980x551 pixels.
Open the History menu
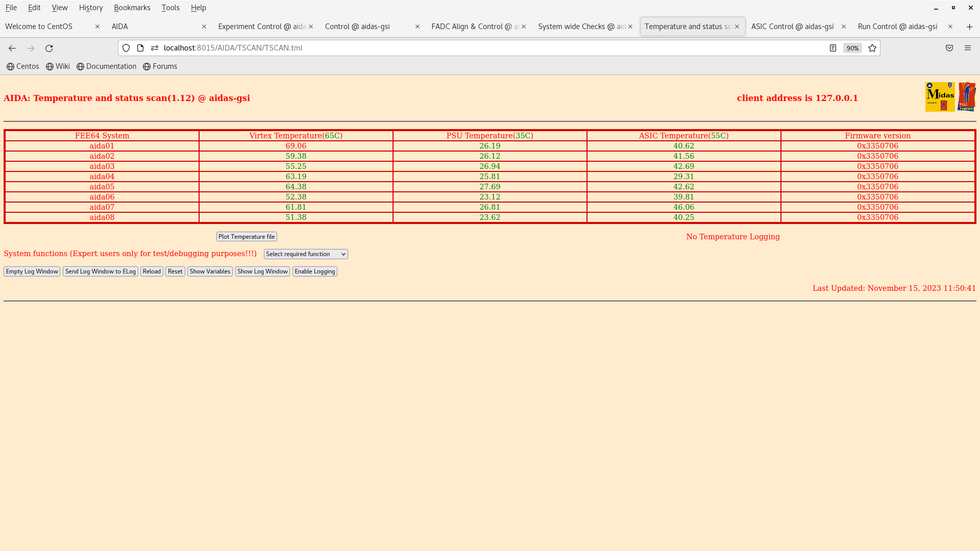pos(91,8)
